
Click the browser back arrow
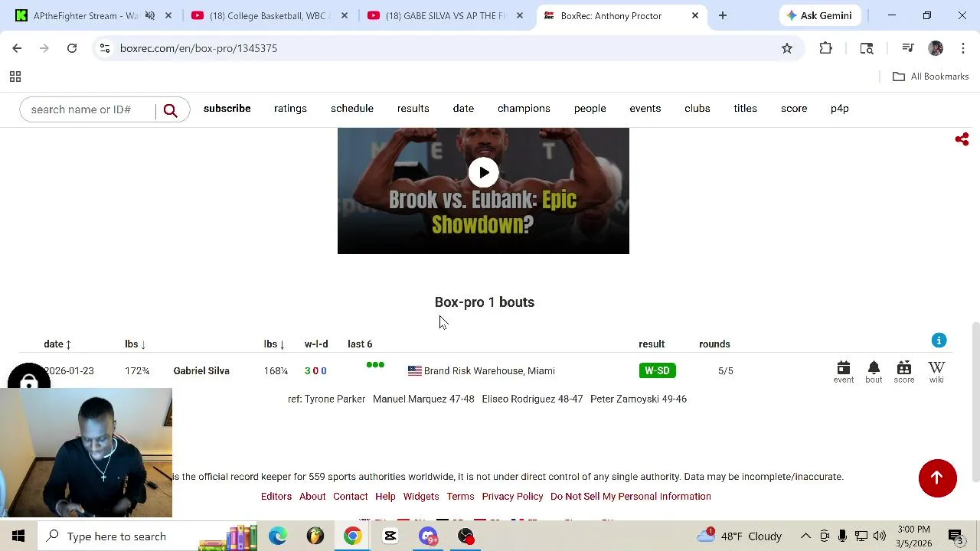(x=17, y=48)
